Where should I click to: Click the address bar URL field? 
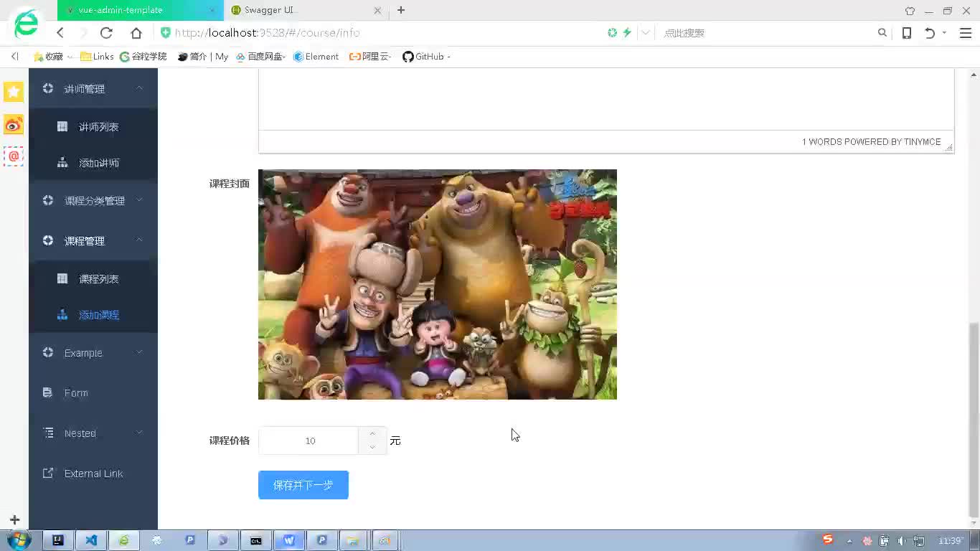(380, 33)
